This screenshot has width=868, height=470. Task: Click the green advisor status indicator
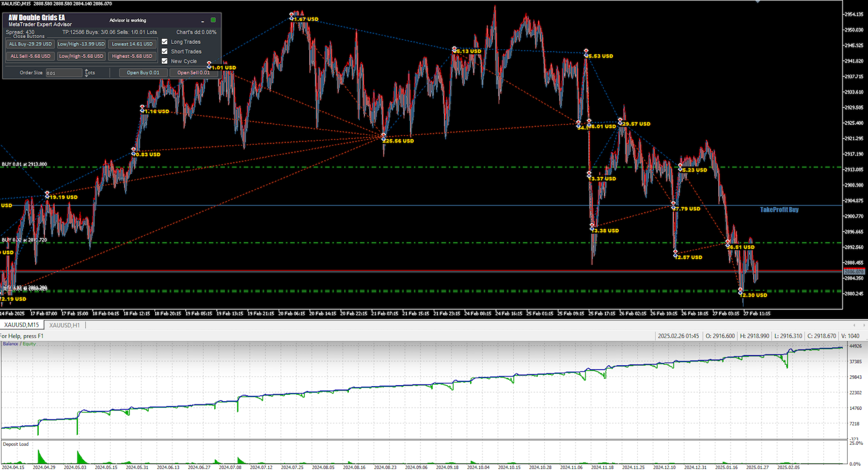tap(213, 20)
